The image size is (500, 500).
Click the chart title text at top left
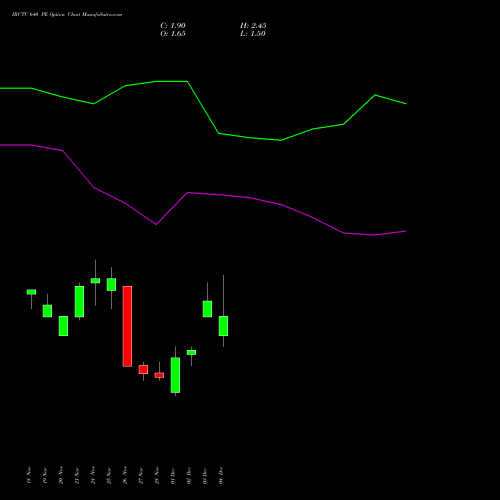click(67, 15)
